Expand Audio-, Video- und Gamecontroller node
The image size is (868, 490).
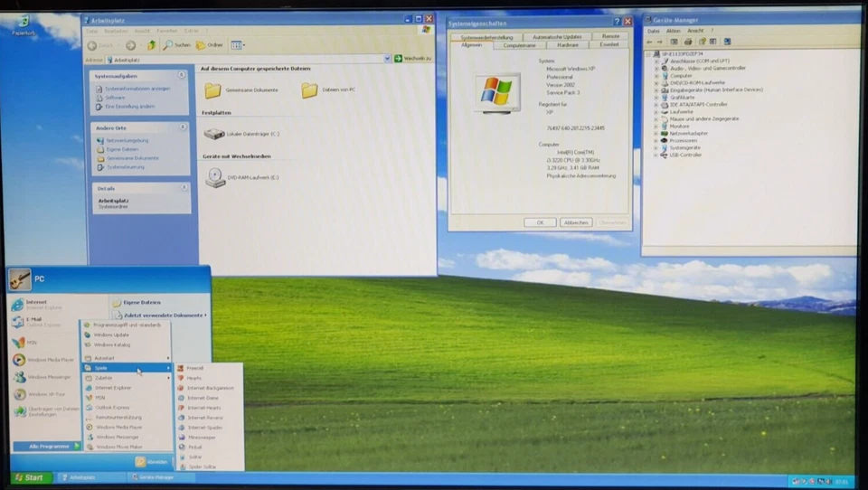[656, 68]
